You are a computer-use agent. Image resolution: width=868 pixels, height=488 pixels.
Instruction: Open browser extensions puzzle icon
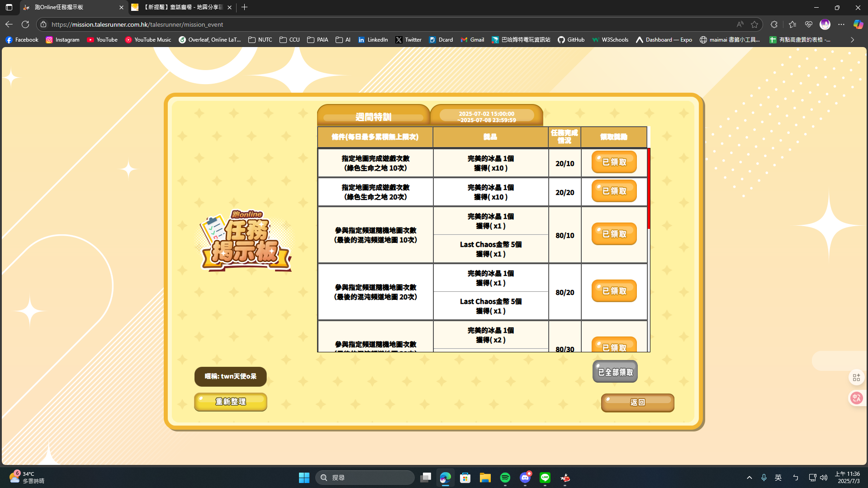point(774,24)
